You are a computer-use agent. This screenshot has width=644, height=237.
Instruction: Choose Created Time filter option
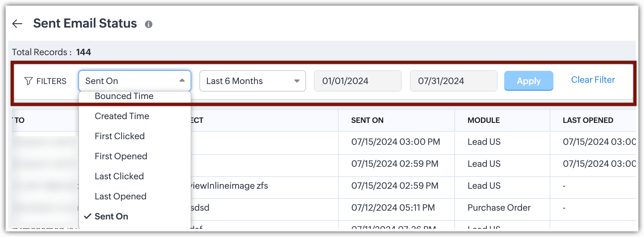(122, 116)
